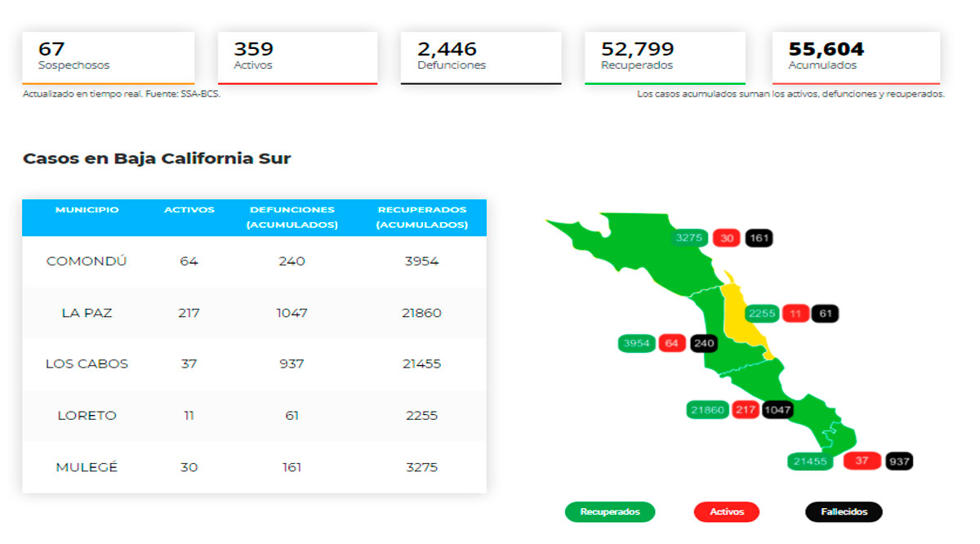
Task: Click black map badge 61
Action: coord(825,314)
